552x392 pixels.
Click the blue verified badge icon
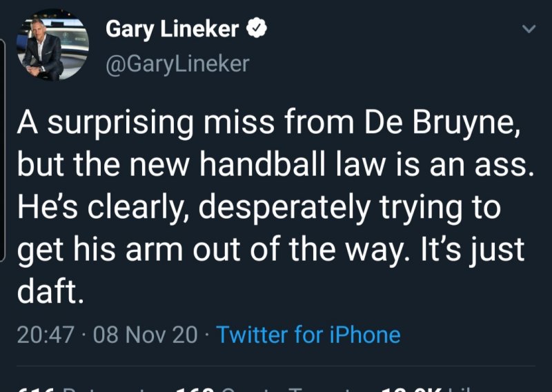click(x=258, y=30)
